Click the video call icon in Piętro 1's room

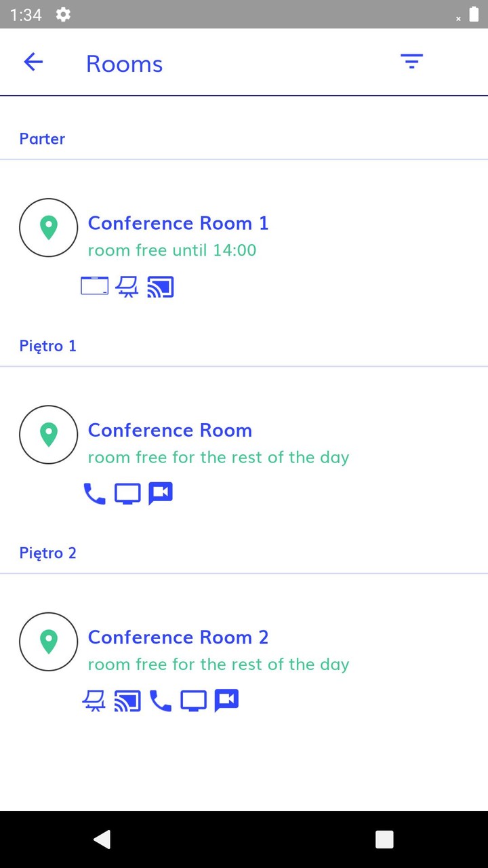[x=161, y=494]
